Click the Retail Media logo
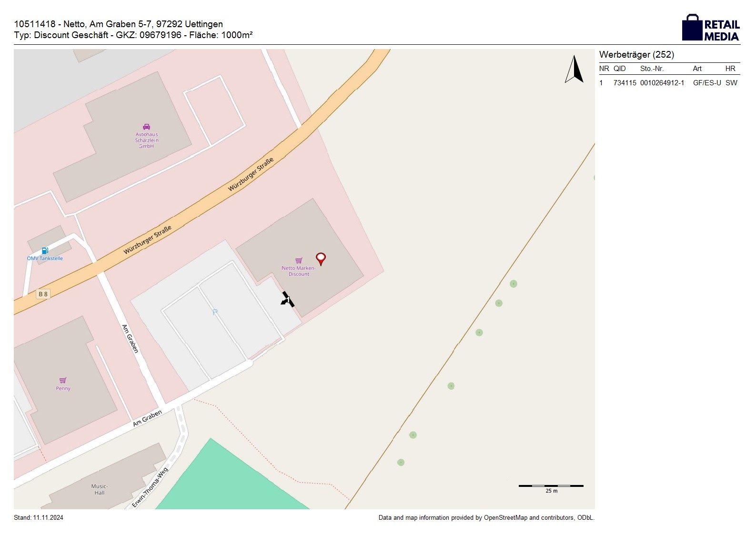This screenshot has height=535, width=756. (x=710, y=28)
